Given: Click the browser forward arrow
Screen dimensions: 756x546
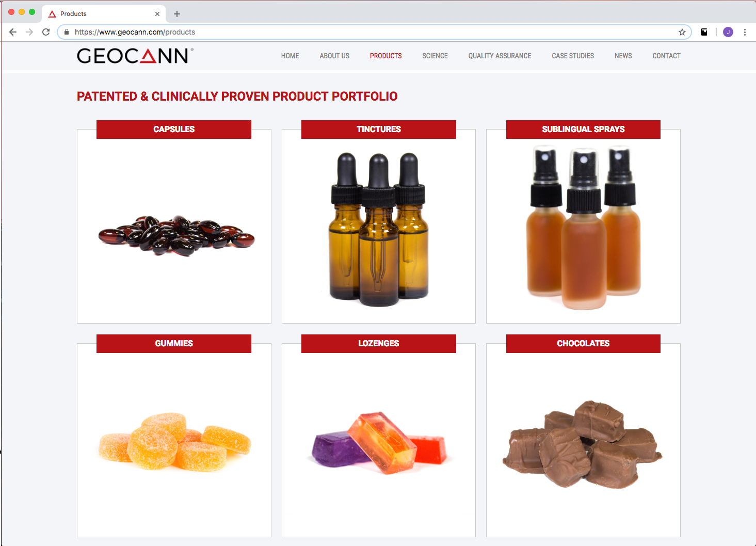Looking at the screenshot, I should pyautogui.click(x=29, y=32).
